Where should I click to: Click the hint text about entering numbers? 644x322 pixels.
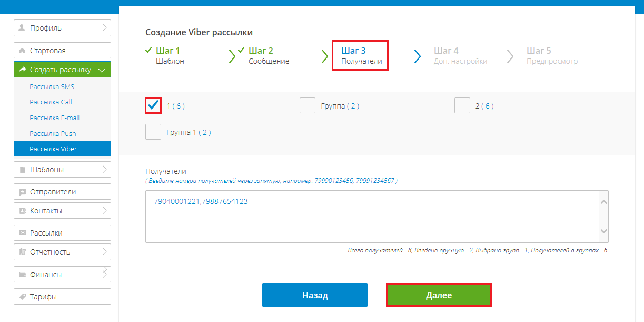[x=272, y=181]
